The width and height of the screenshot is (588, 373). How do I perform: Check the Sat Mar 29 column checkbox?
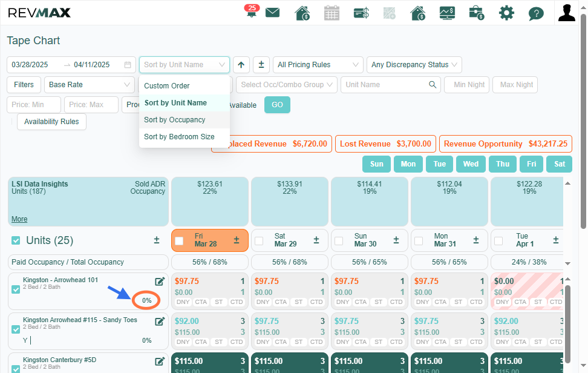pyautogui.click(x=259, y=241)
